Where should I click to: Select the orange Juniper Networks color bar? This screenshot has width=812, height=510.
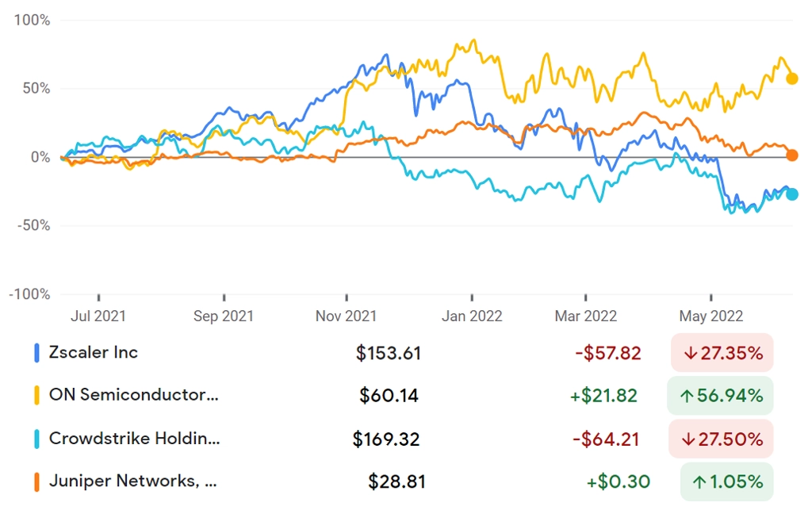pyautogui.click(x=36, y=481)
